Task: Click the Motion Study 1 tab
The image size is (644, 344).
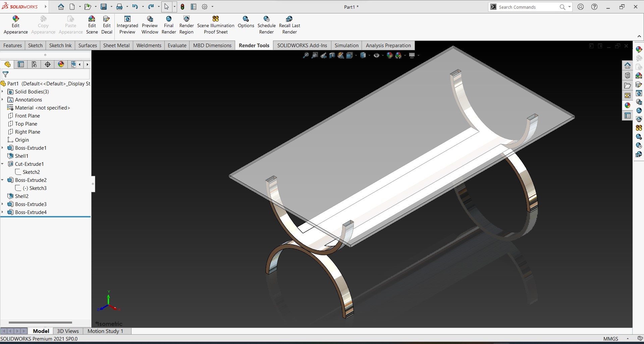Action: pyautogui.click(x=105, y=331)
